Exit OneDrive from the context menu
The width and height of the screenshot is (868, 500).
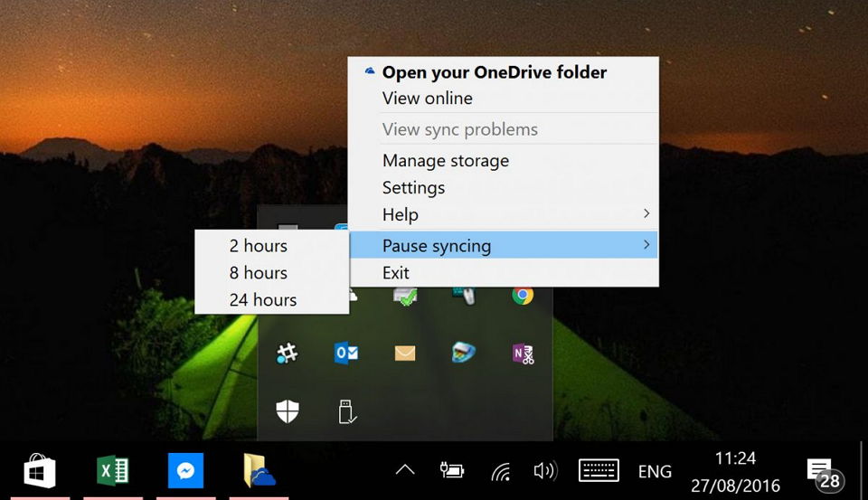[504, 272]
